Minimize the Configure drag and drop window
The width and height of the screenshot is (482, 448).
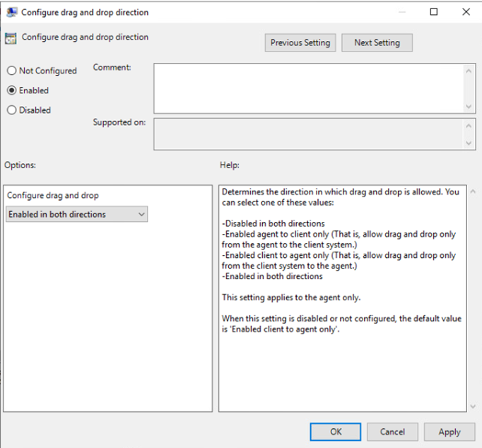401,12
